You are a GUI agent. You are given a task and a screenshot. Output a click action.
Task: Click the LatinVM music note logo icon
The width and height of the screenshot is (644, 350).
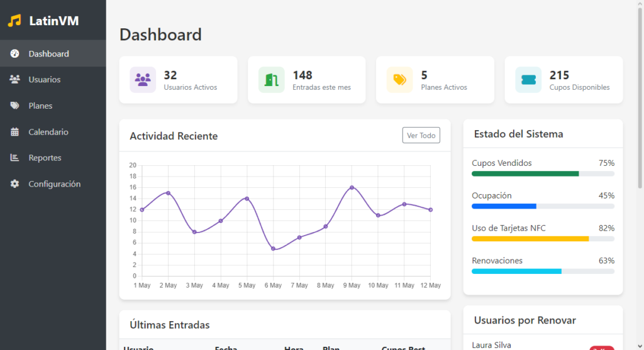14,21
